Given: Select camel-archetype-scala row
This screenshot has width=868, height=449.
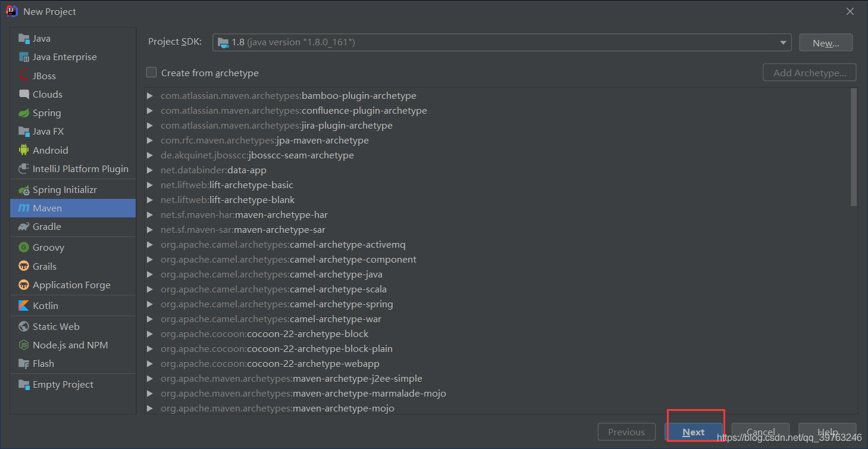Looking at the screenshot, I should pos(497,289).
